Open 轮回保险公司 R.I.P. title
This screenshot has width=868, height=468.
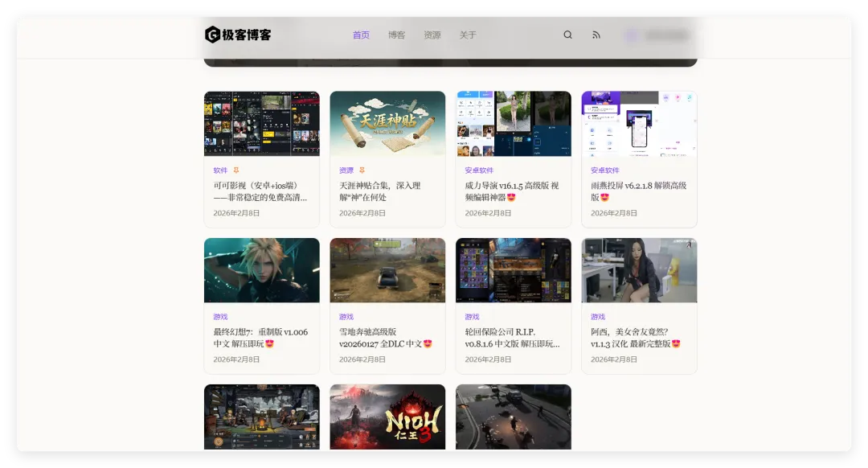[x=512, y=338]
